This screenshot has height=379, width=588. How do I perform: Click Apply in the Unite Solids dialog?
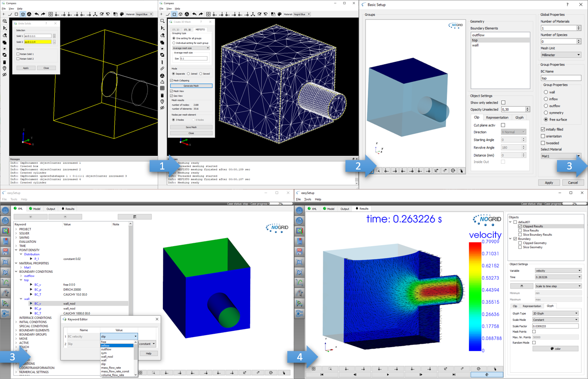click(26, 68)
